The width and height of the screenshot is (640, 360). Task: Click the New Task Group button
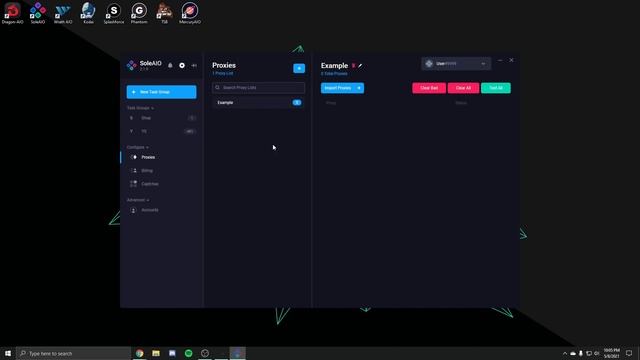click(x=161, y=92)
